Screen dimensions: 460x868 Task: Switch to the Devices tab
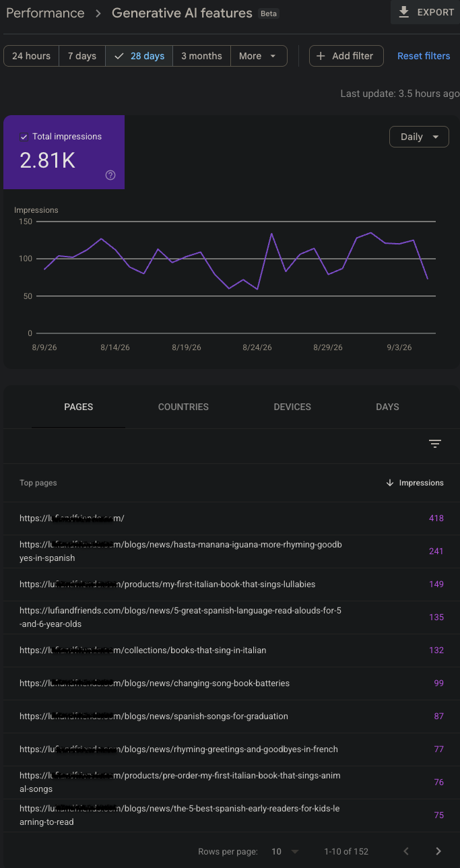(x=292, y=407)
